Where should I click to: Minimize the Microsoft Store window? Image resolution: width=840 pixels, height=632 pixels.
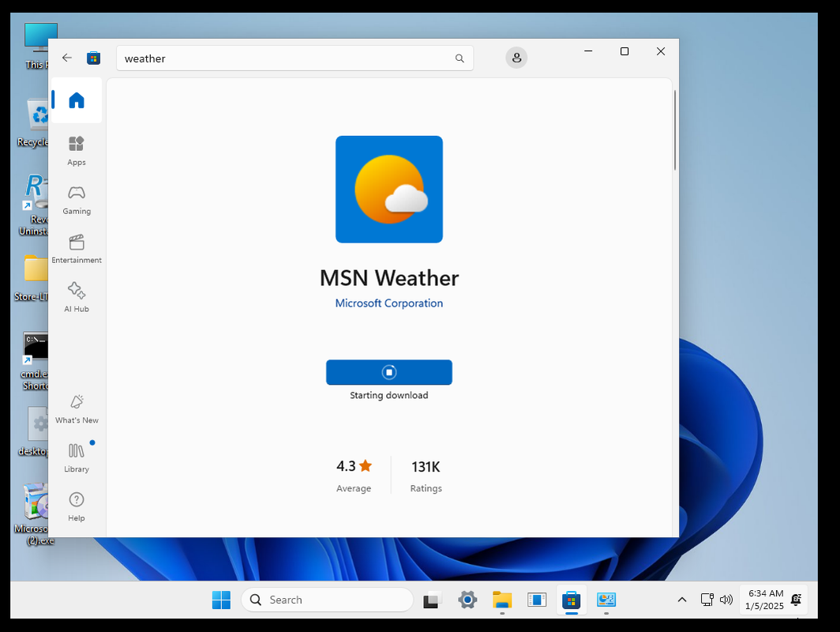coord(588,51)
